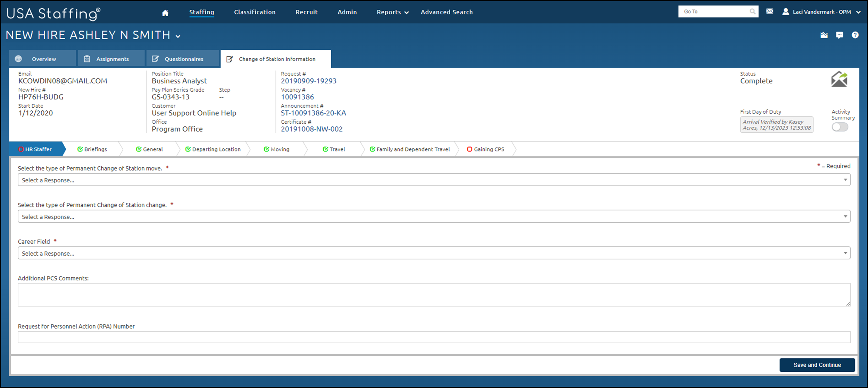Open the Career Field dropdown
This screenshot has height=388, width=868.
(x=434, y=253)
